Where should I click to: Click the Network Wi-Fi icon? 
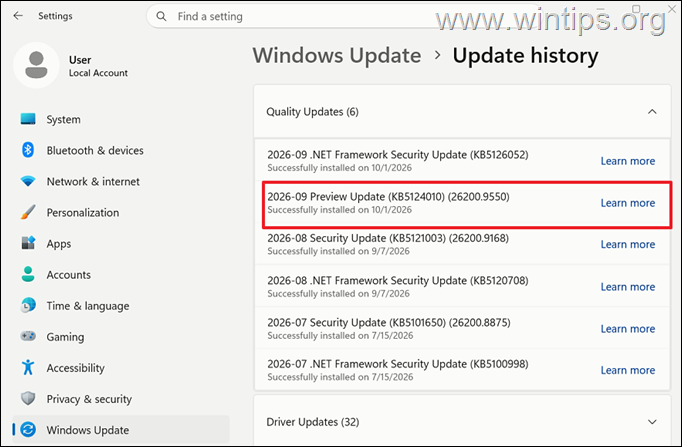coord(28,181)
